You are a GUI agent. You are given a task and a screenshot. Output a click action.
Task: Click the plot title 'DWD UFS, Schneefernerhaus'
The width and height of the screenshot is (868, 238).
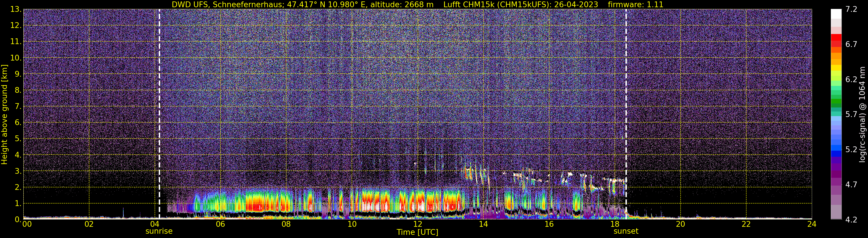(x=228, y=4)
